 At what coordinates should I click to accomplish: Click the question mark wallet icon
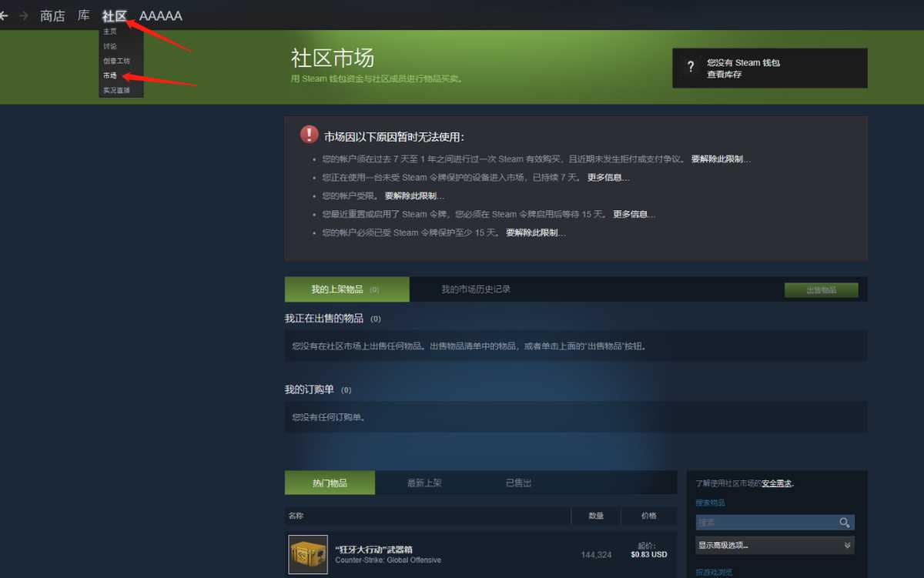[x=691, y=68]
